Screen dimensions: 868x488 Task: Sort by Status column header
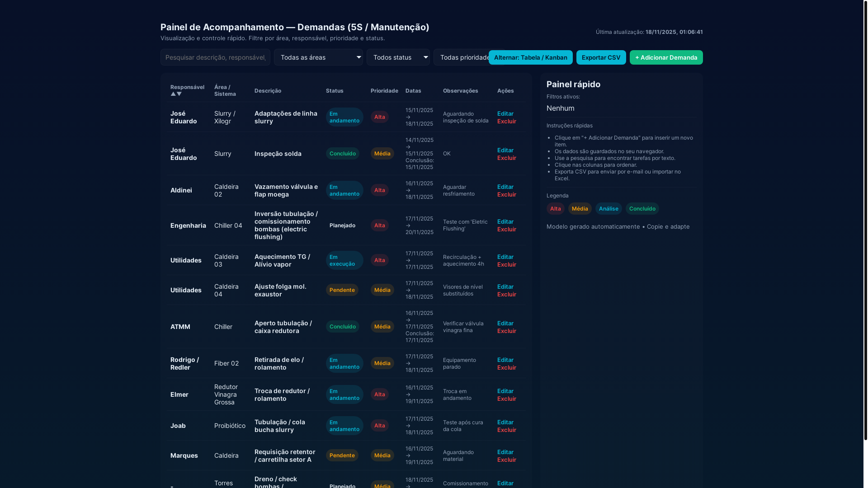335,91
